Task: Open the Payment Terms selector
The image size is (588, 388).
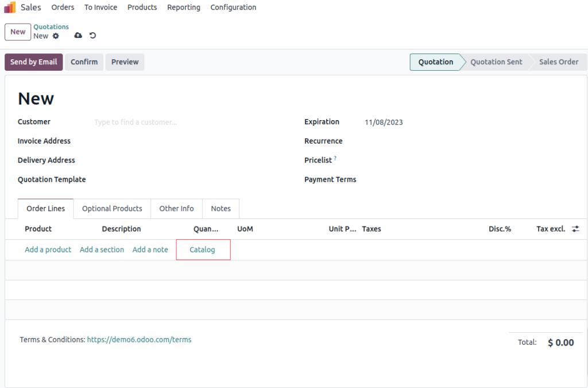Action: 402,179
